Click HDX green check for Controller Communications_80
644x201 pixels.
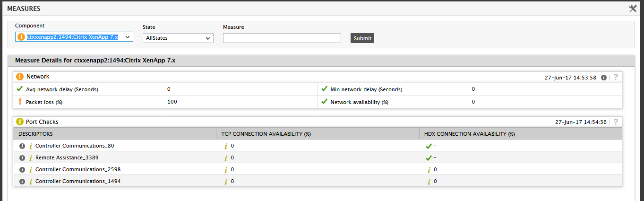(429, 146)
